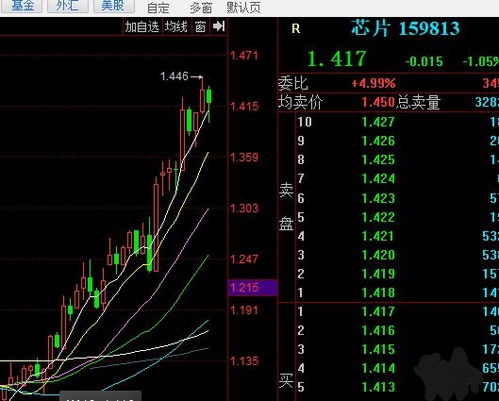Click the 1.359 price axis label

point(244,157)
